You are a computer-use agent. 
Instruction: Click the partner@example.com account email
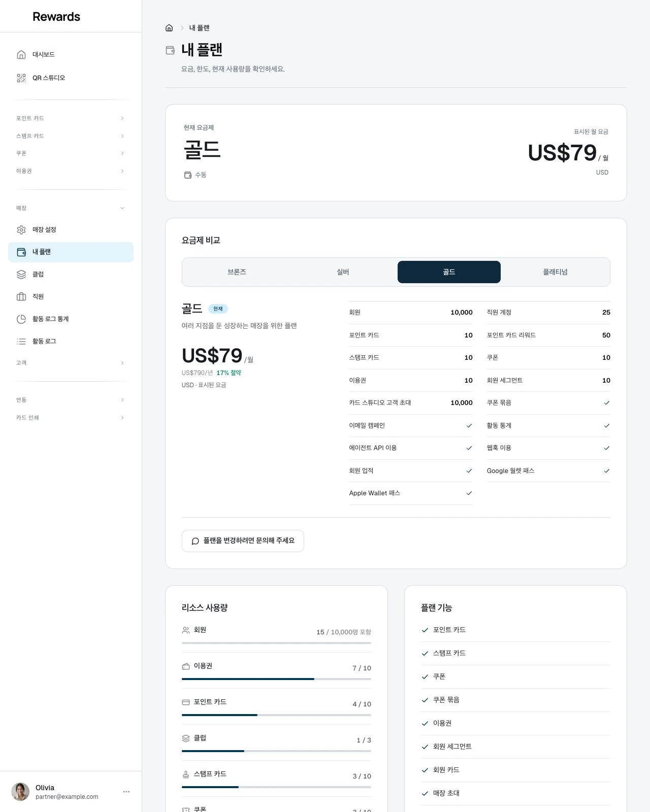tap(67, 797)
